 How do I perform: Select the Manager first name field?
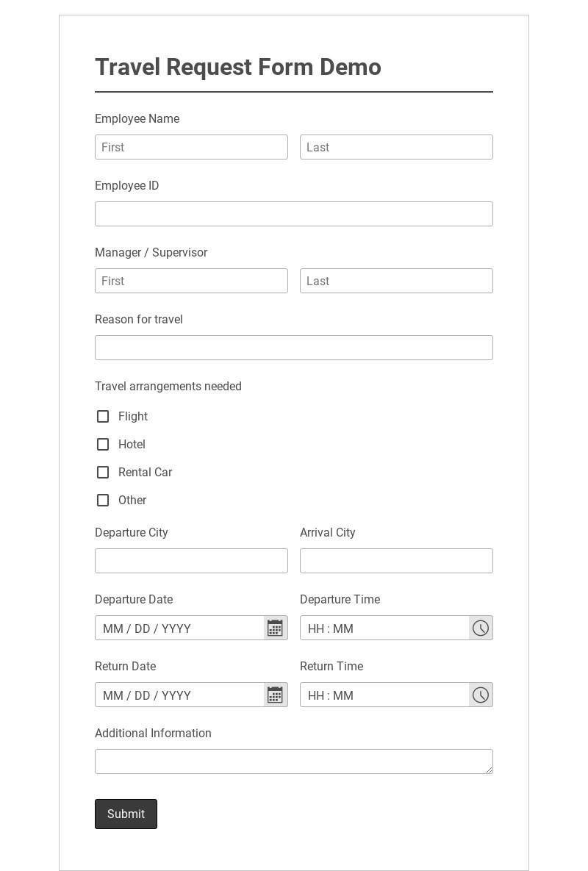(x=191, y=281)
